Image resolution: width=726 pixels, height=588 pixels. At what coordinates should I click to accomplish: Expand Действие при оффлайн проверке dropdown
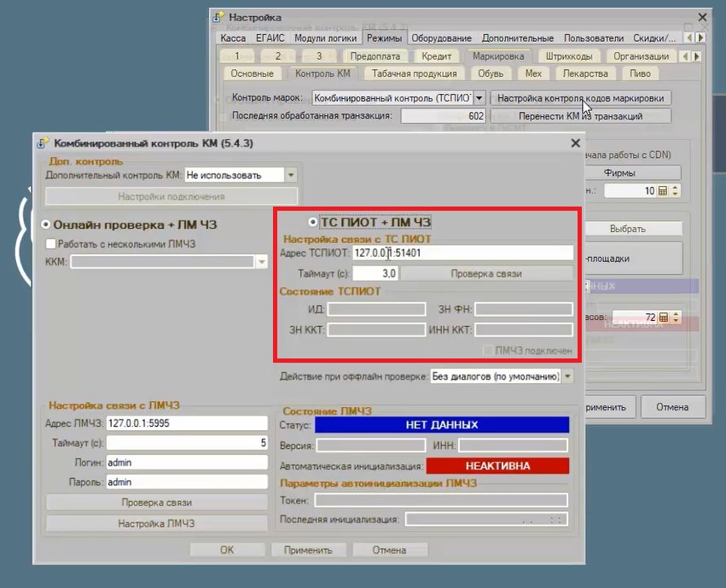[567, 376]
